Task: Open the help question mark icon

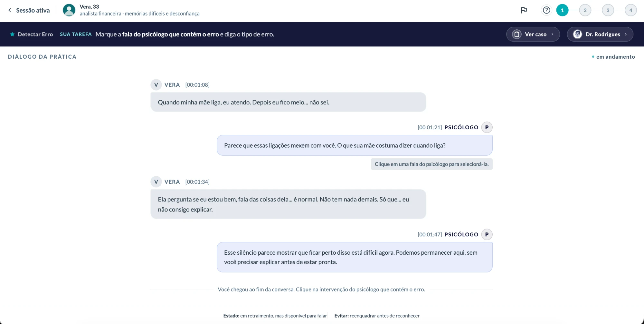Action: 546,10
